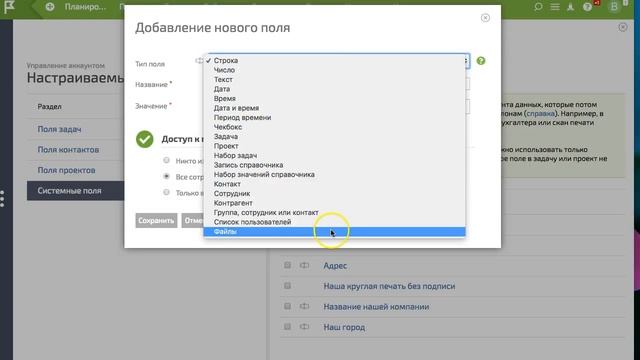The height and width of the screenshot is (360, 640).
Task: Tick checkbox for Наша круглая печать без подписи
Action: click(287, 286)
